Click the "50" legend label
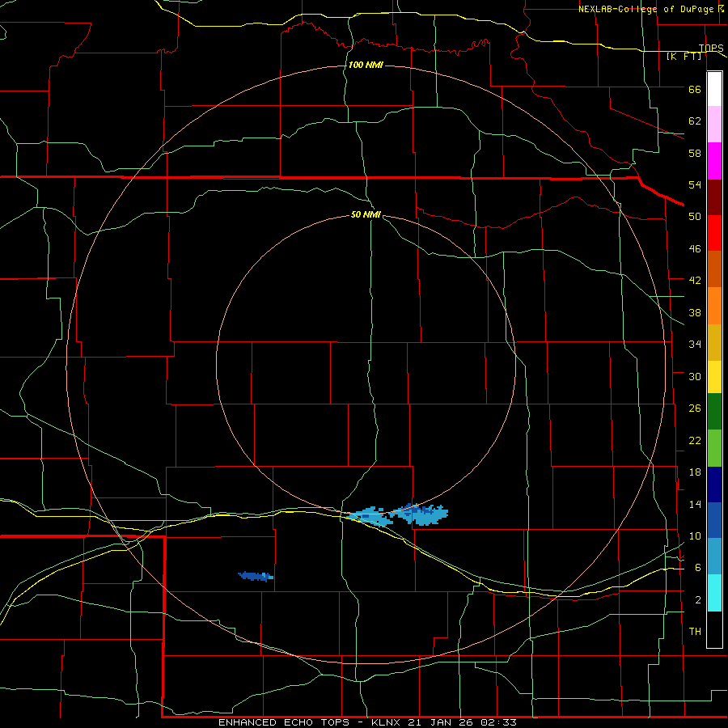The image size is (728, 728). tap(695, 217)
